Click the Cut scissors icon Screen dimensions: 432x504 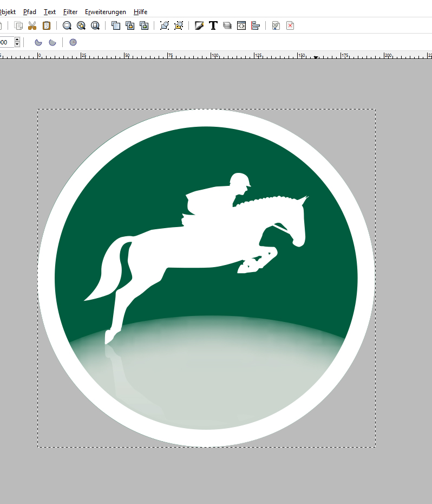click(x=32, y=25)
